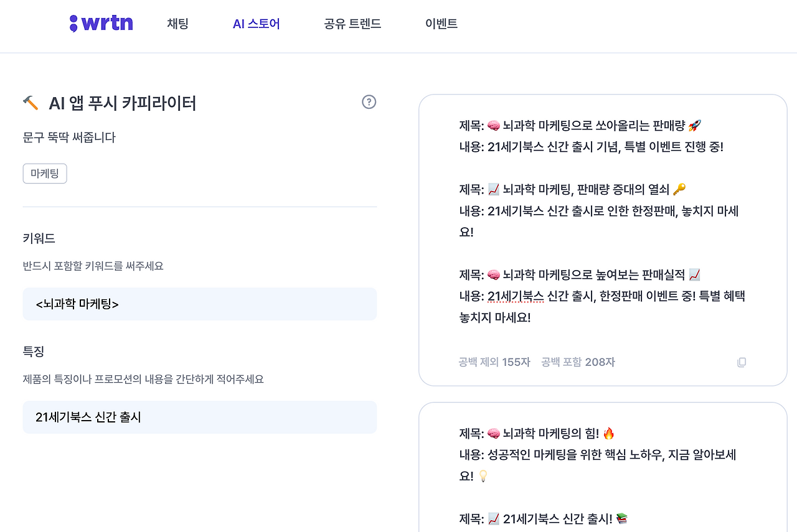Open the AI 스토어 menu item
Image resolution: width=797 pixels, height=532 pixels.
pos(256,22)
